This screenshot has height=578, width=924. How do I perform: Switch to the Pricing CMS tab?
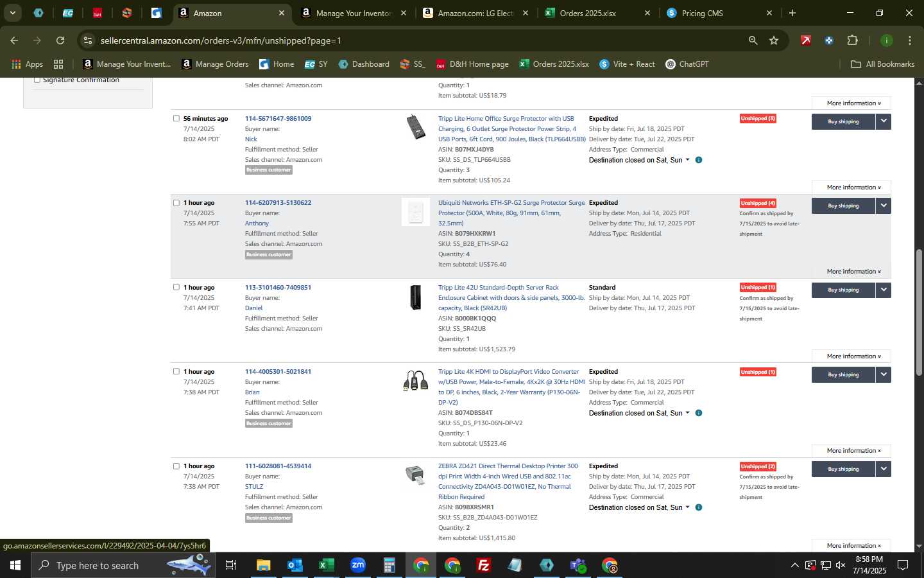pyautogui.click(x=719, y=13)
